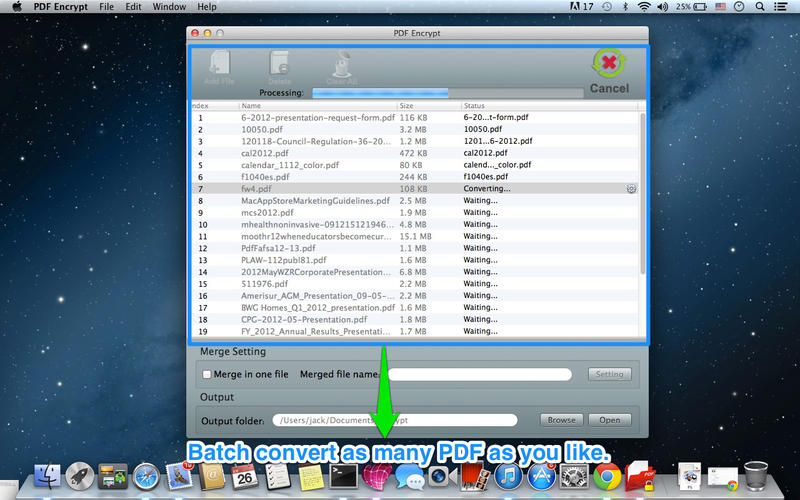Click the Bluetooth menu bar icon
This screenshot has height=500, width=800.
626,7
